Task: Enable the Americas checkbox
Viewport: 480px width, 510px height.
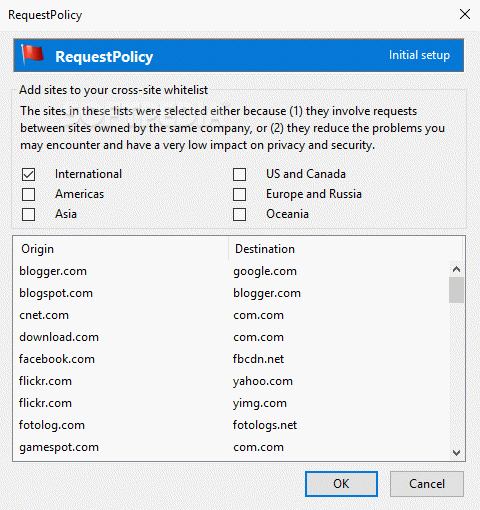Action: click(x=28, y=194)
